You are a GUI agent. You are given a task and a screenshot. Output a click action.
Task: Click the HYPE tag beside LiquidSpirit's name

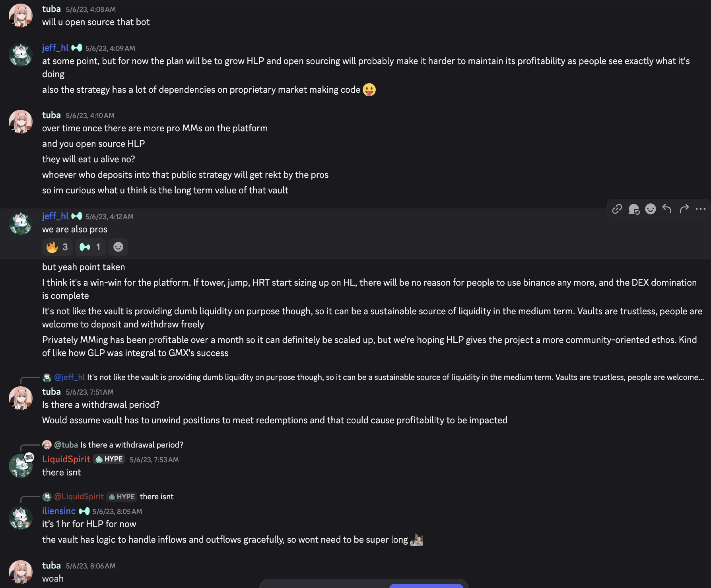click(109, 459)
